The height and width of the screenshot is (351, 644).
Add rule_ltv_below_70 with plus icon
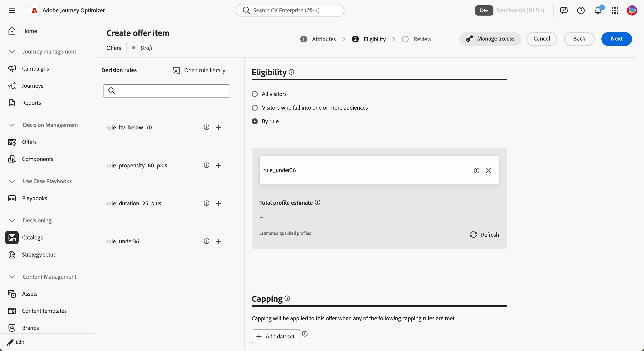(x=218, y=128)
